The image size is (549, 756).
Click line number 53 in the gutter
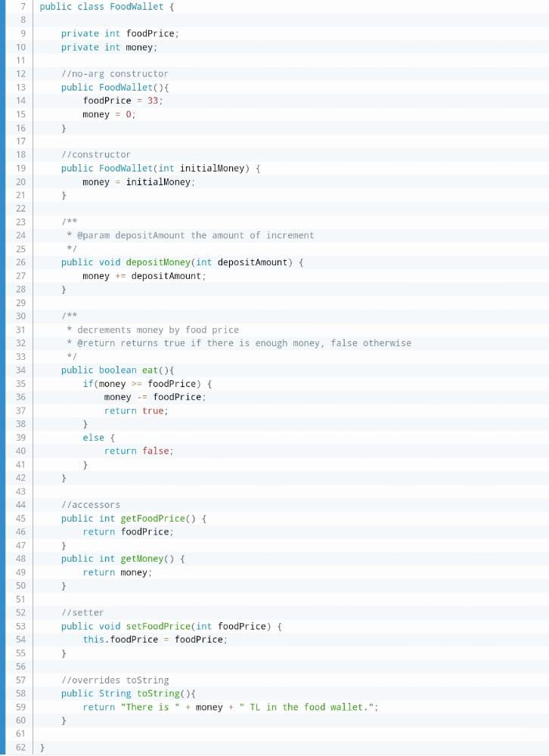tap(20, 626)
